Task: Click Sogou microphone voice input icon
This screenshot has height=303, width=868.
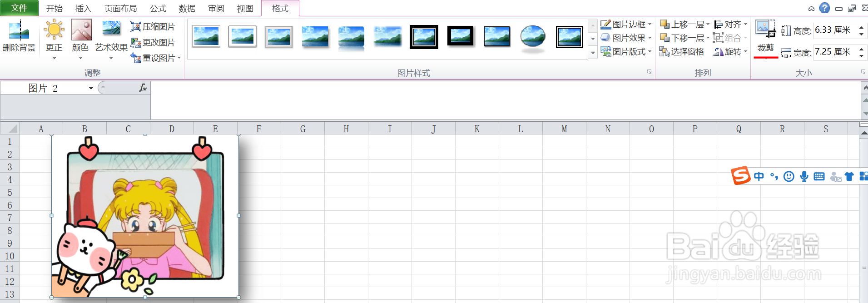Action: click(804, 176)
